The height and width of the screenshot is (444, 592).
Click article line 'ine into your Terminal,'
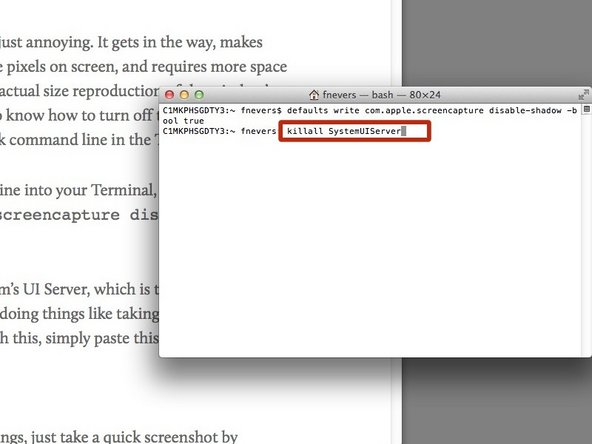[78, 190]
